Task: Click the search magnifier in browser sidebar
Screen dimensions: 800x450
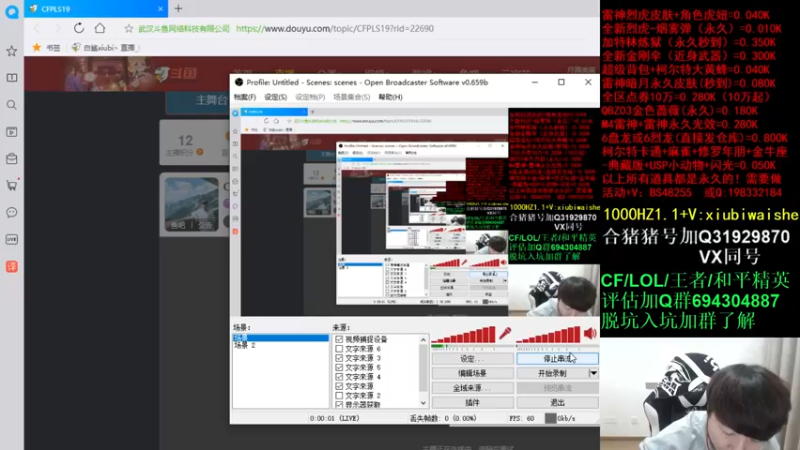Action: pos(11,105)
